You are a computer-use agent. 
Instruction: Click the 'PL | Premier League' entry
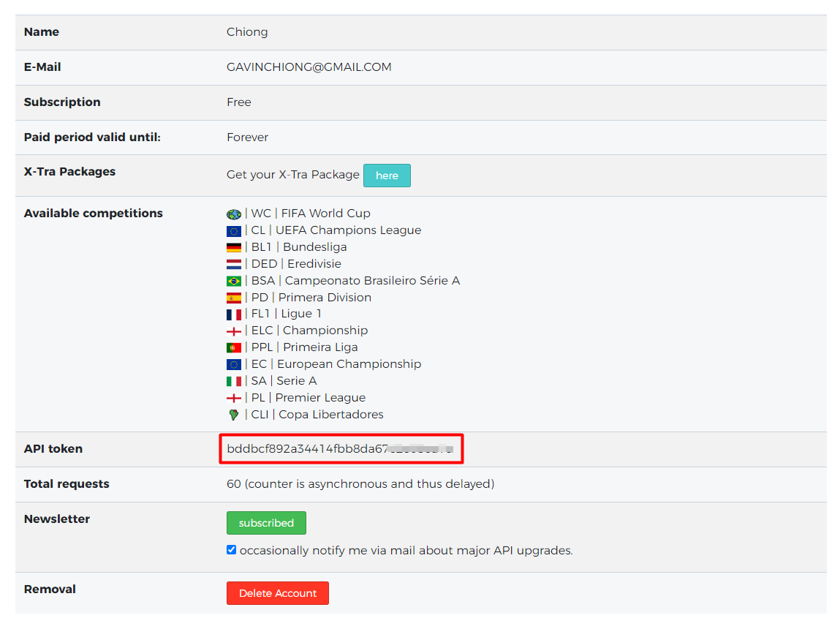point(308,398)
